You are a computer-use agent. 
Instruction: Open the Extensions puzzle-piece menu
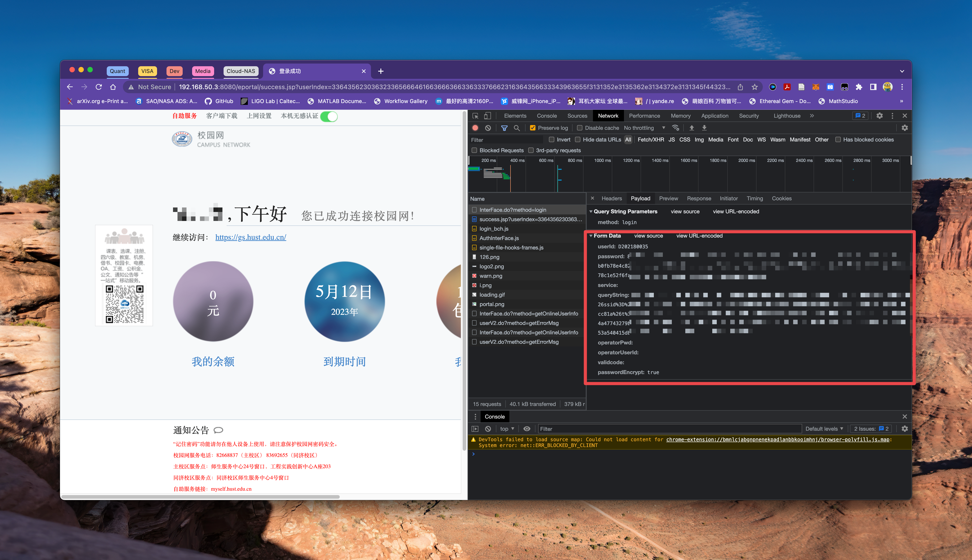859,87
